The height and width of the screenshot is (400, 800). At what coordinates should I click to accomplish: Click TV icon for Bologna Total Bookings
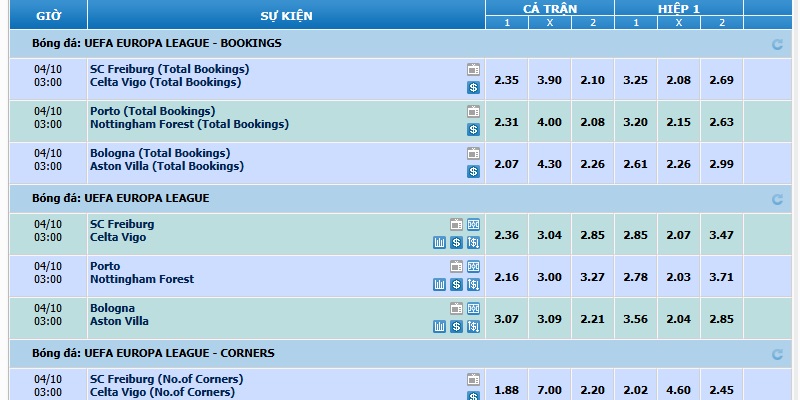pyautogui.click(x=473, y=153)
